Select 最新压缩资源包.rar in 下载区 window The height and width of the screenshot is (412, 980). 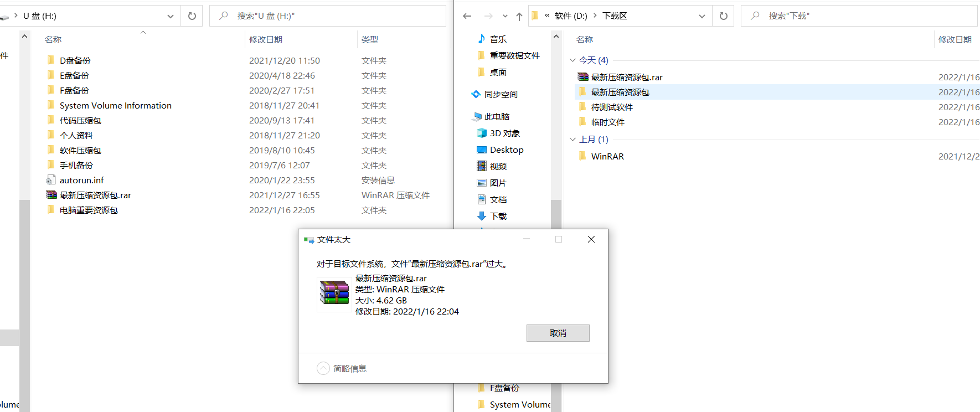(627, 77)
